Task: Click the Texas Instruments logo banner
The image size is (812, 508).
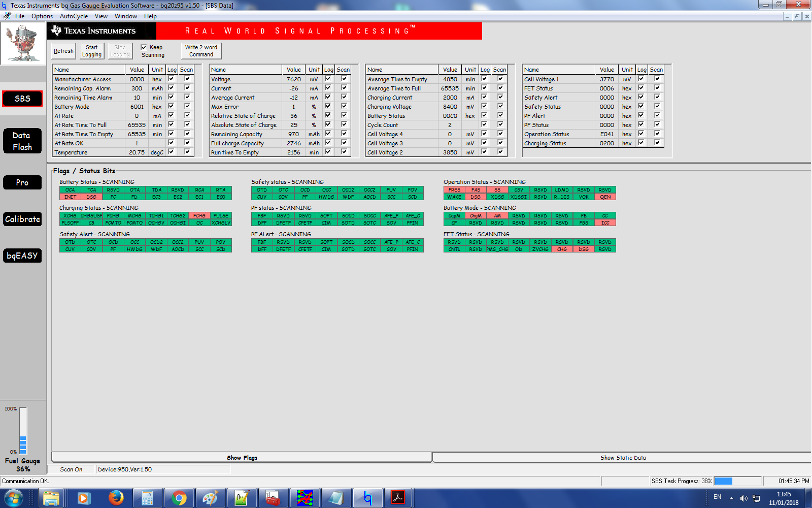Action: coord(101,31)
